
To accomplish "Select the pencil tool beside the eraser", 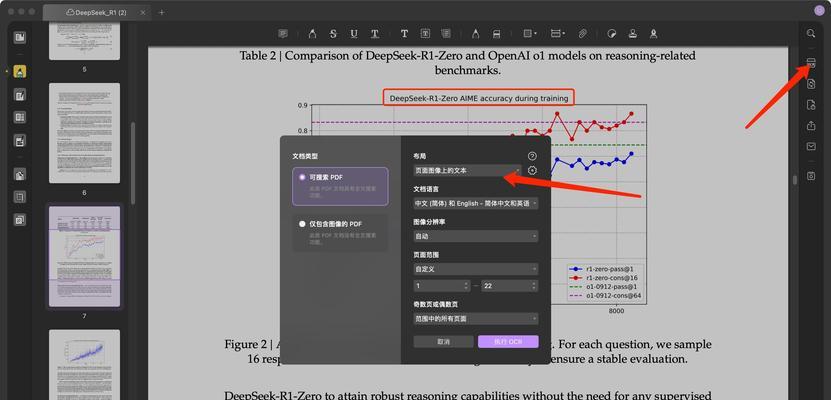I will 475,34.
